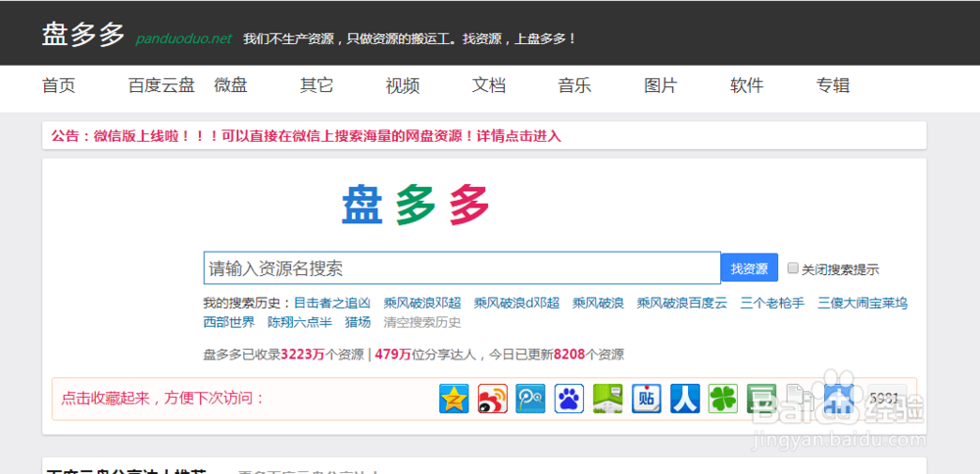
Task: Select history item 目击者之追凶
Action: [x=332, y=304]
